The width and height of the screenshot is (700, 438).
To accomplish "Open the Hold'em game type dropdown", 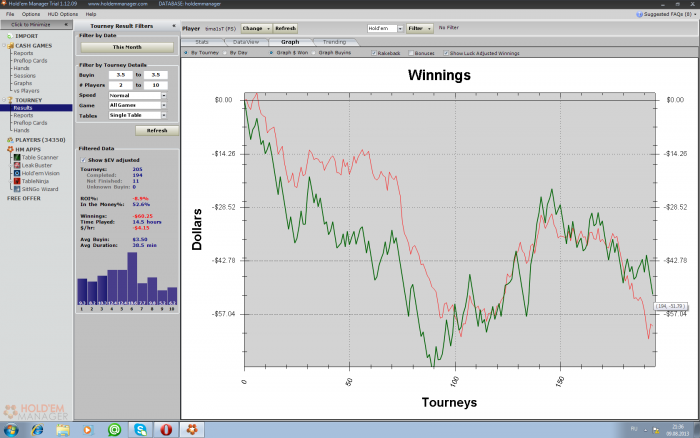I will [400, 28].
